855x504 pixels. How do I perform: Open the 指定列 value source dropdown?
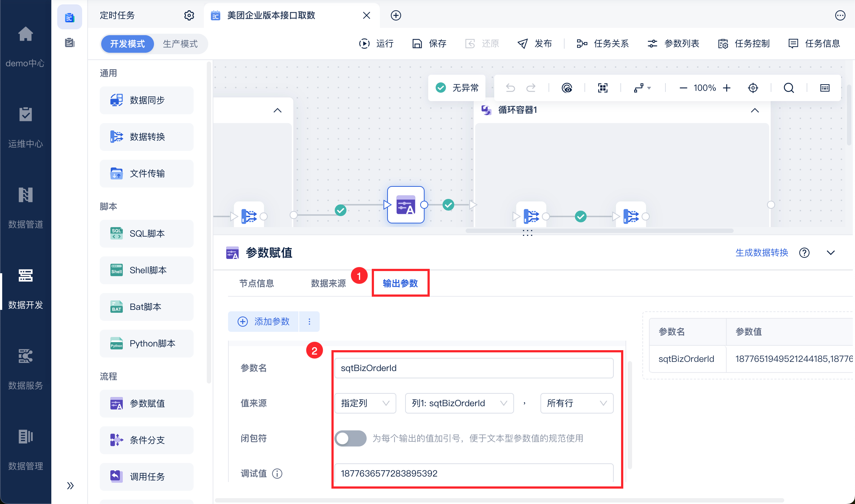point(365,403)
